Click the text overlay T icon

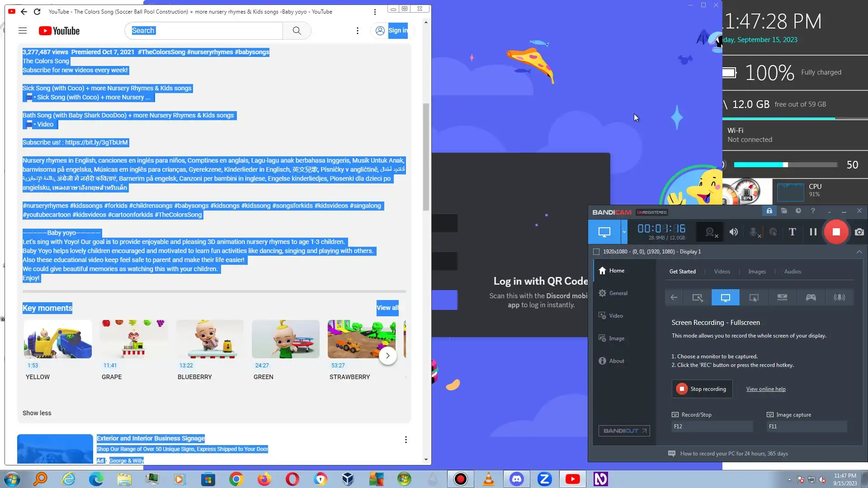click(x=792, y=232)
